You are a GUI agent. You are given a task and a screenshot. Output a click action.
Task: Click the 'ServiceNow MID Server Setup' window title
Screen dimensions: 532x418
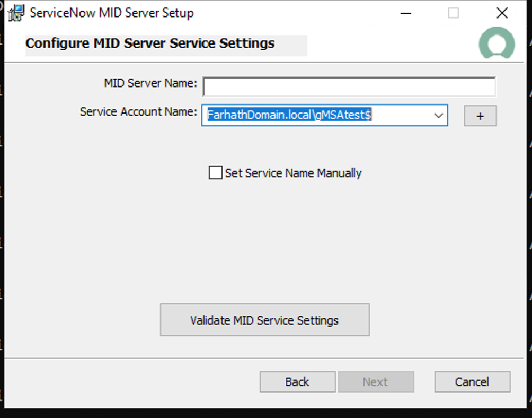point(112,13)
